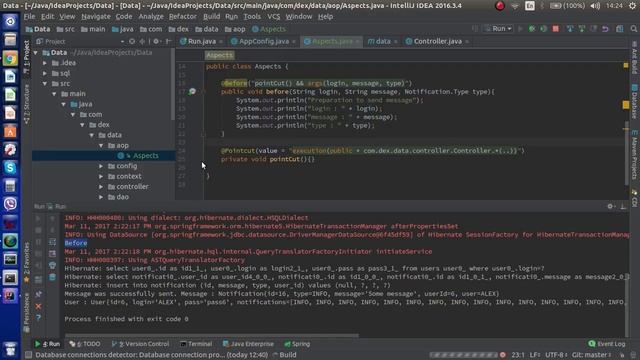640x360 pixels.
Task: Click the Rerun icon in the Run panel
Action: (38, 218)
